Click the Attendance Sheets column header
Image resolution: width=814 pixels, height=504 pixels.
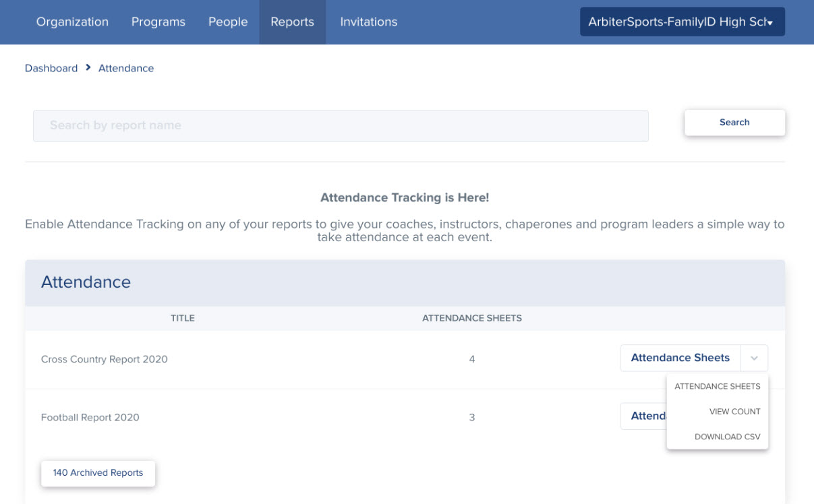coord(472,317)
